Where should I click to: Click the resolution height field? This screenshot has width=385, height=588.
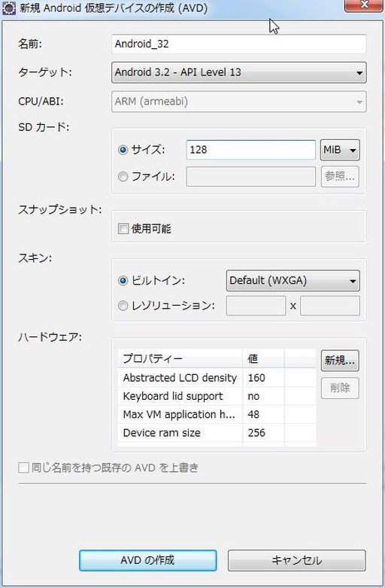(329, 306)
